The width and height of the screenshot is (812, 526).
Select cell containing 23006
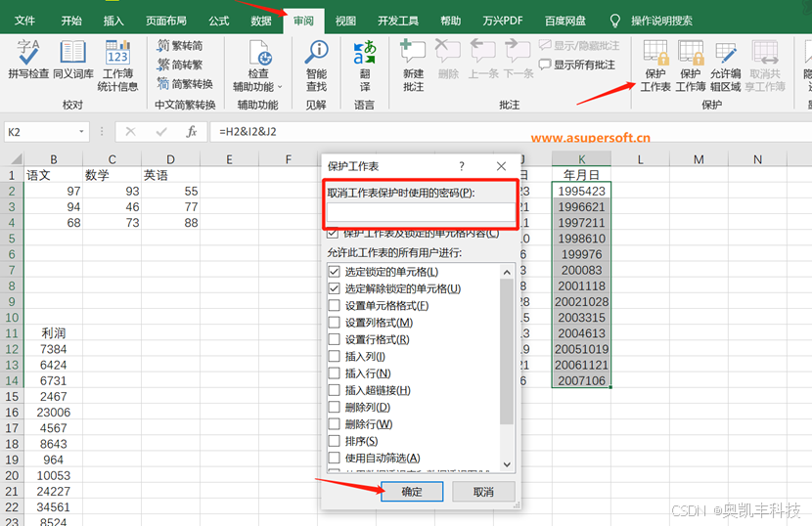(x=54, y=413)
